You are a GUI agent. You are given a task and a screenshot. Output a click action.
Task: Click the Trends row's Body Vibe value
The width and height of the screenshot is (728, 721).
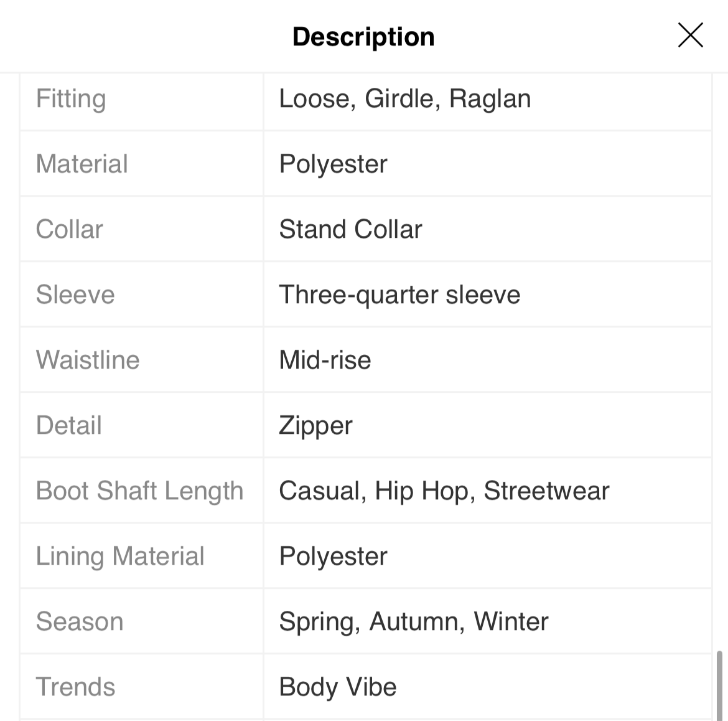tap(338, 687)
